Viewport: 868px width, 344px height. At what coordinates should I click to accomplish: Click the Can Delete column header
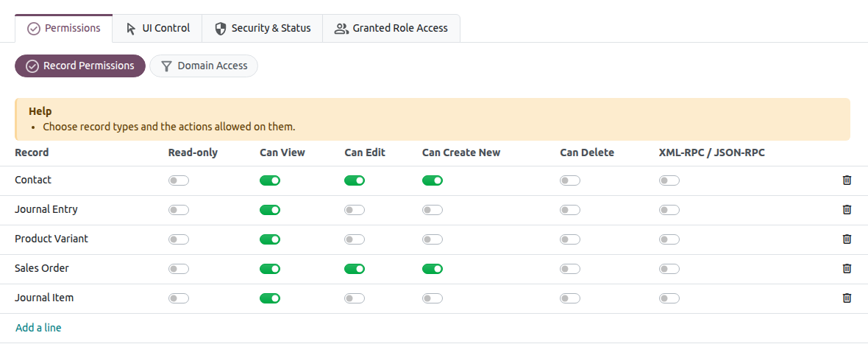(587, 152)
